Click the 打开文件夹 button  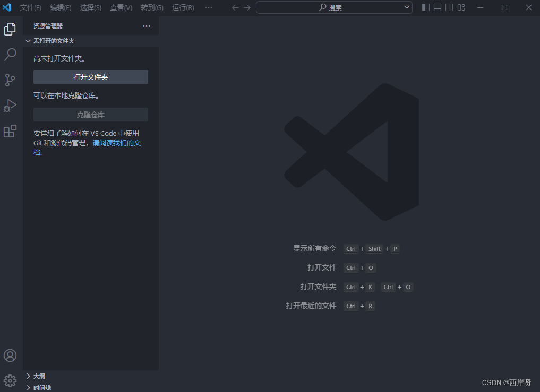[x=91, y=77]
